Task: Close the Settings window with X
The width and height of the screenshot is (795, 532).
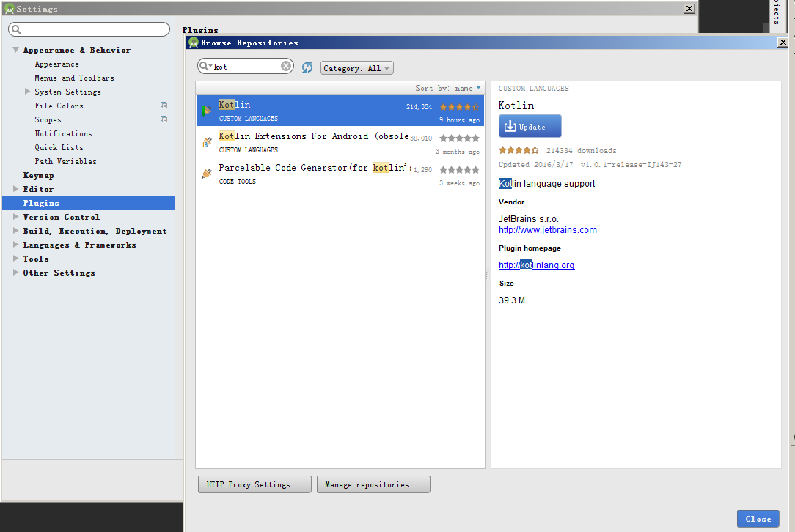Action: pyautogui.click(x=689, y=9)
